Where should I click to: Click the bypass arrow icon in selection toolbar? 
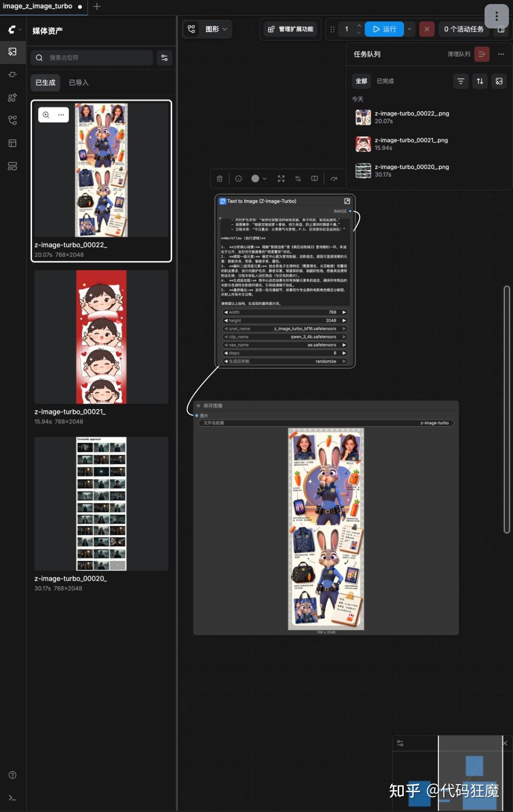click(x=334, y=179)
